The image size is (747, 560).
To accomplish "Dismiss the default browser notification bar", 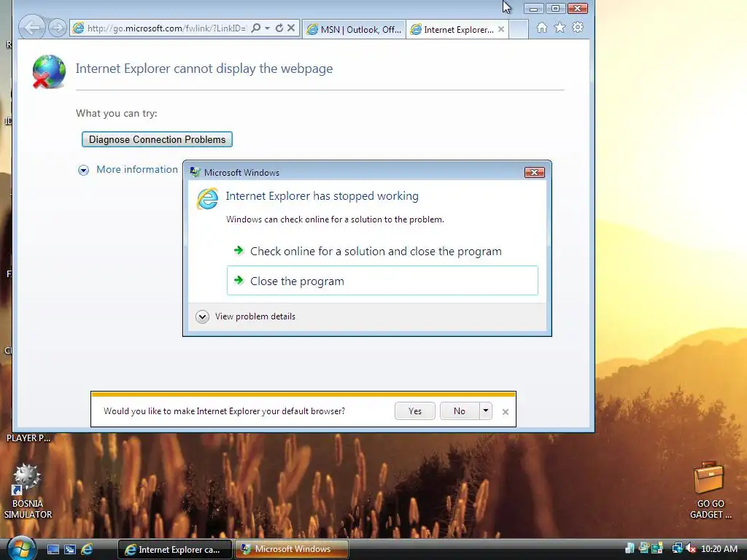I will coord(506,411).
